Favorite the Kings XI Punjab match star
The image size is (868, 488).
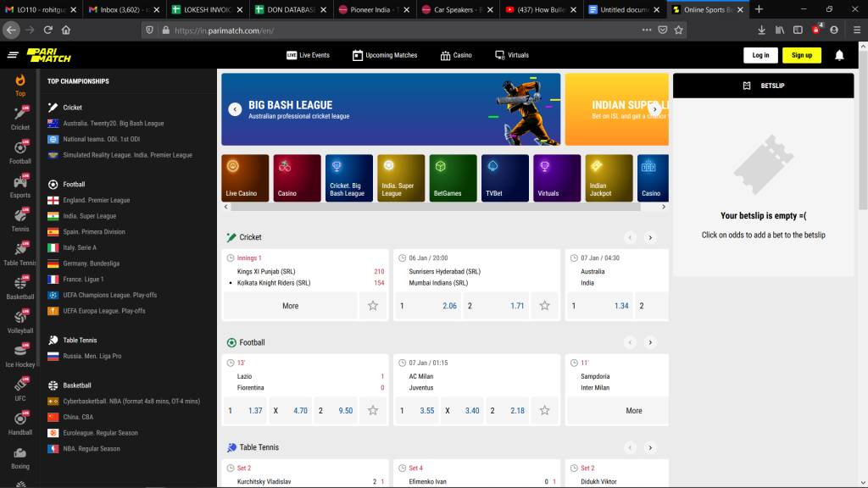click(x=372, y=306)
